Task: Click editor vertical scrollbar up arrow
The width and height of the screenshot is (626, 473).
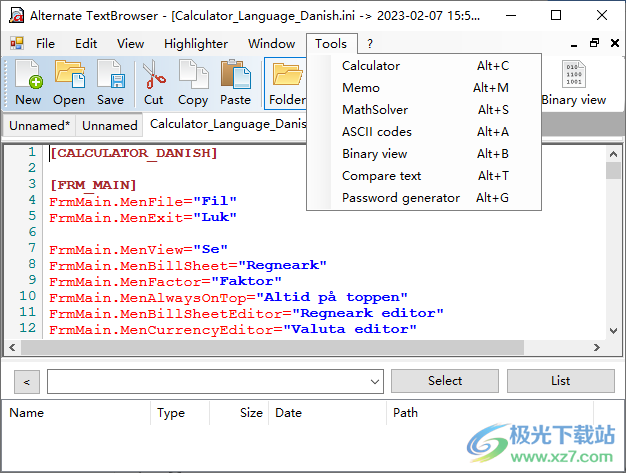Action: tap(613, 154)
